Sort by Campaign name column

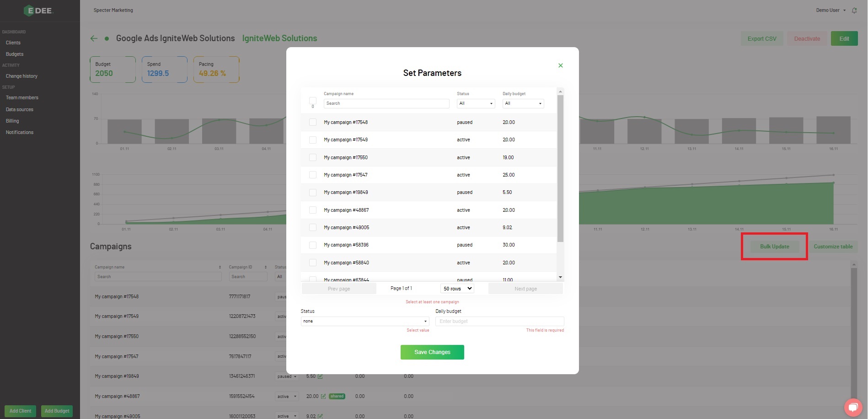point(220,267)
